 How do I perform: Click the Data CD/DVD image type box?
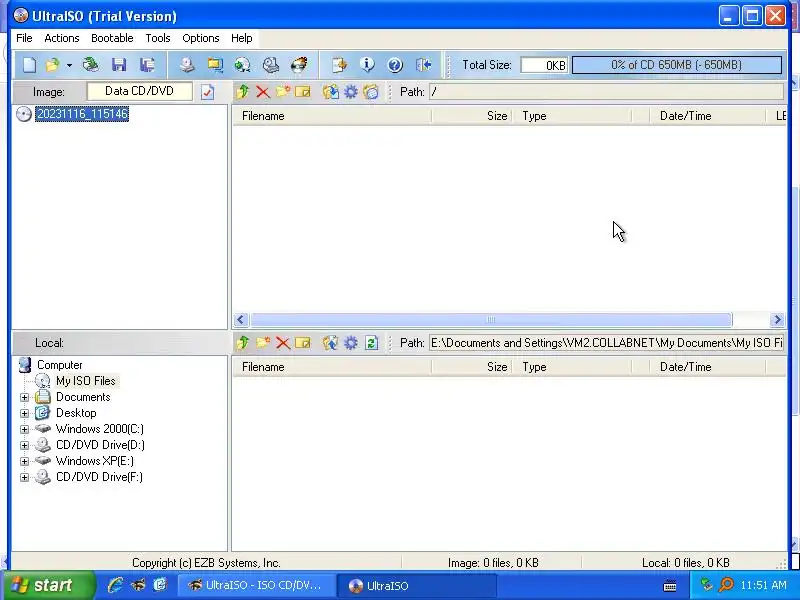[x=139, y=91]
